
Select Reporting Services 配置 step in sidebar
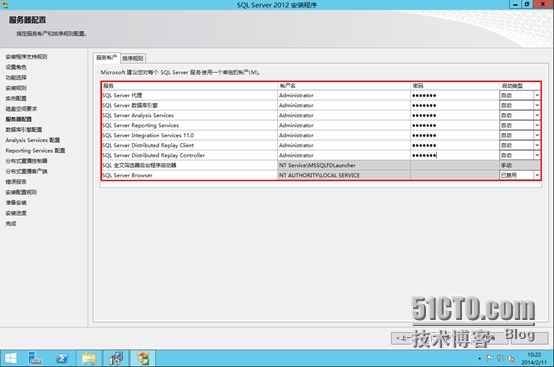click(x=35, y=150)
